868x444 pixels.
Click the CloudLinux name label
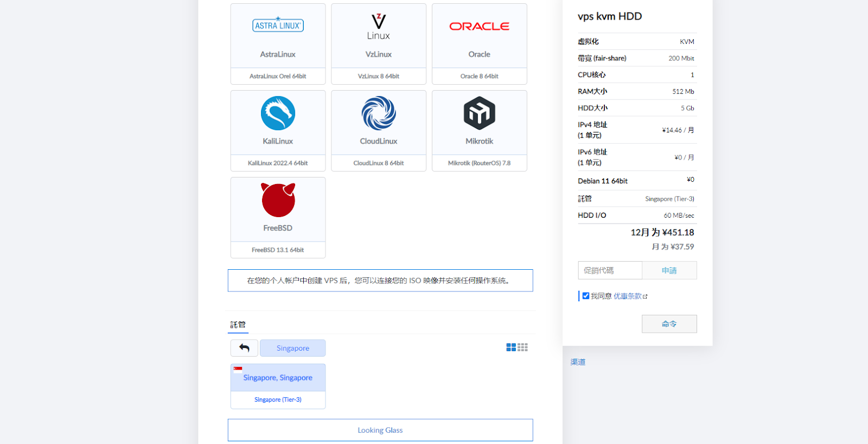point(379,141)
